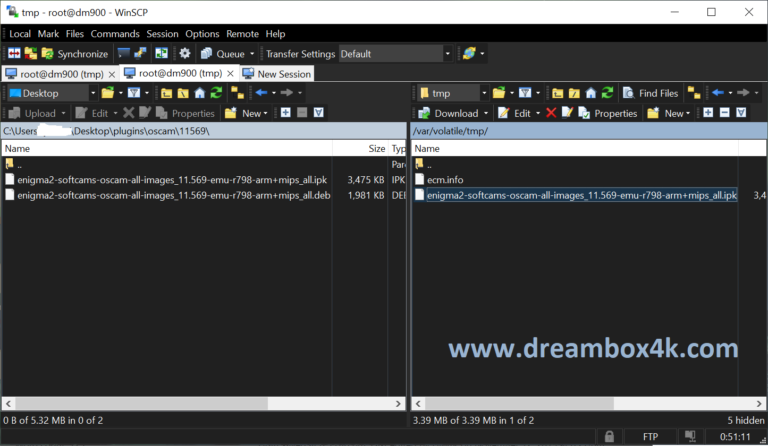Close the first root@dm900 (tmp) tab
This screenshot has width=768, height=446.
tap(112, 74)
